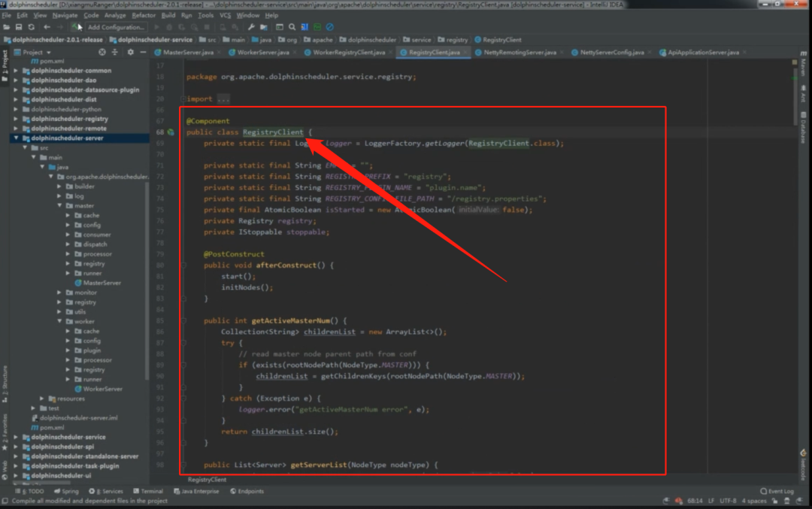Select WorkerServer class in project tree

pos(102,389)
